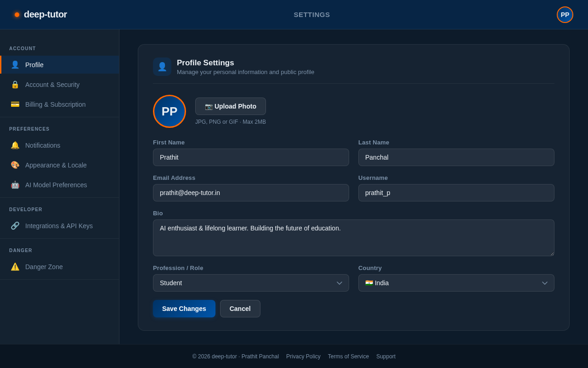Open the Country dropdown showing India
Viewport: 588px width, 368px height.
(456, 283)
